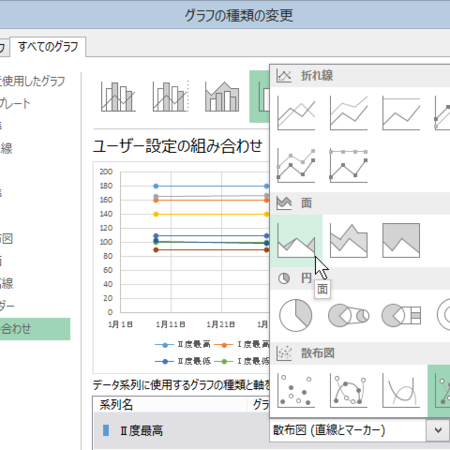Image resolution: width=450 pixels, height=450 pixels.
Task: Click the Ⅱ度最高 legend entry in preview
Action: pos(183,345)
